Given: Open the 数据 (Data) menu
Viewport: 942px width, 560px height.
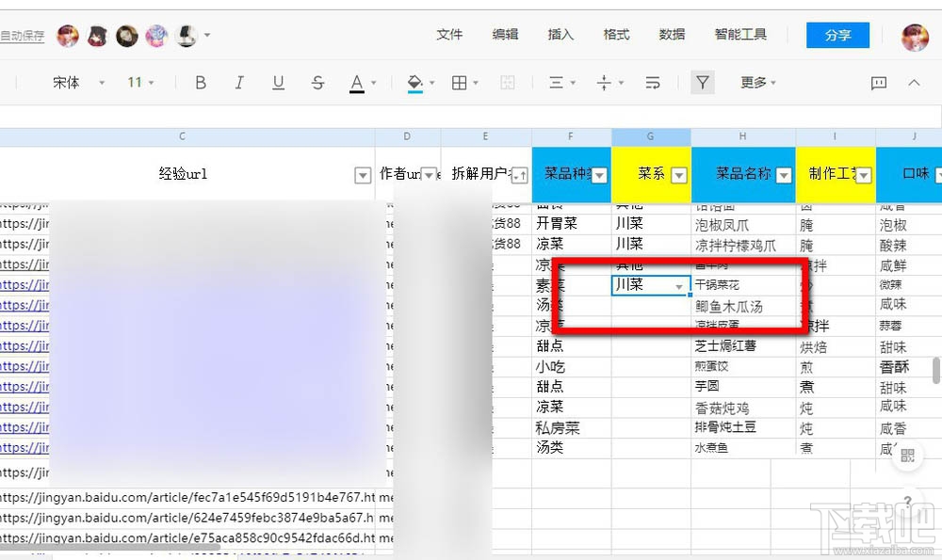Looking at the screenshot, I should [x=672, y=35].
